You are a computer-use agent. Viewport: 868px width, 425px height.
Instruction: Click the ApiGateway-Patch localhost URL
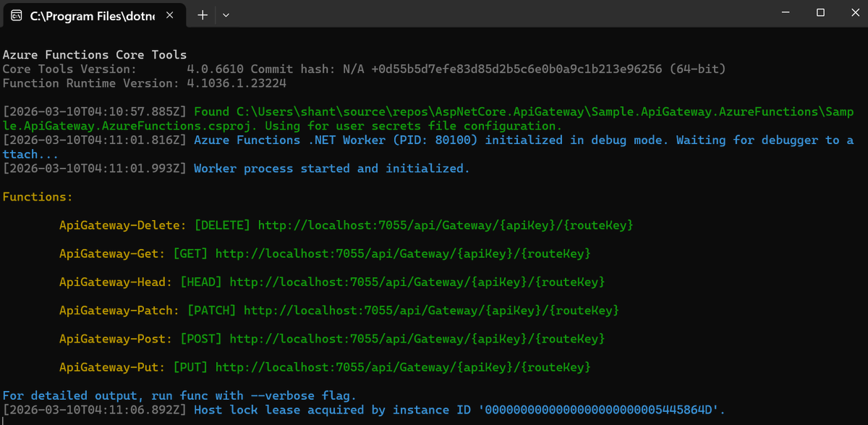[431, 310]
